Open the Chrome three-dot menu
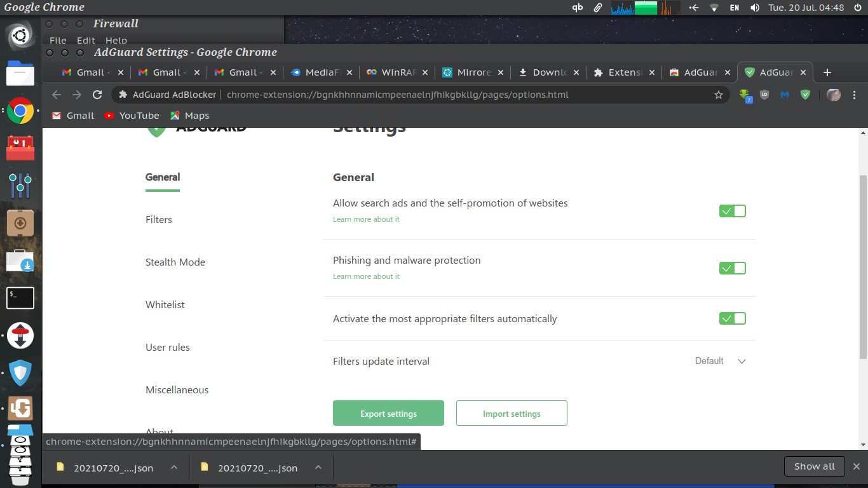 click(x=854, y=95)
